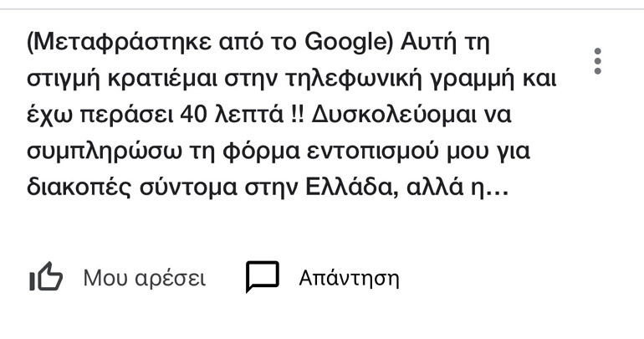
Task: Click the word "Ελλάδα" in the review
Action: [x=400, y=192]
